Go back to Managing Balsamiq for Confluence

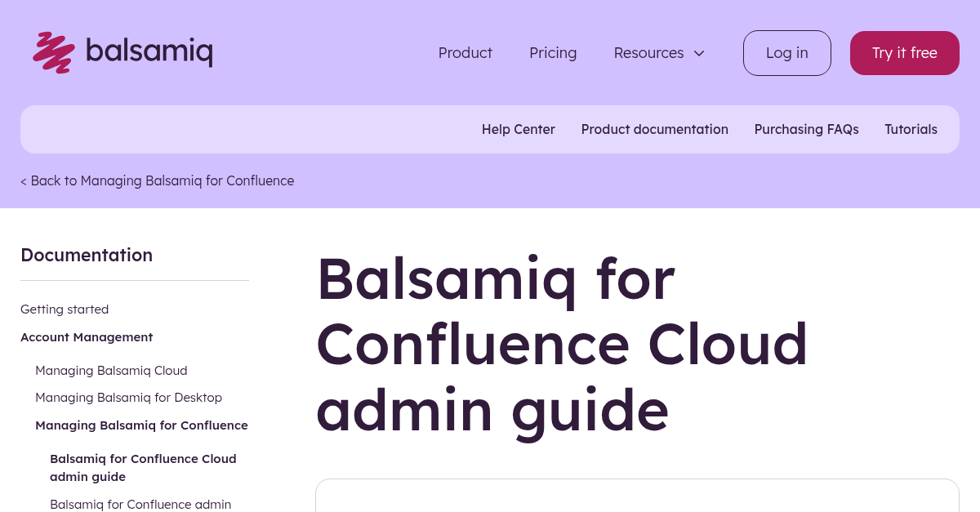click(157, 180)
